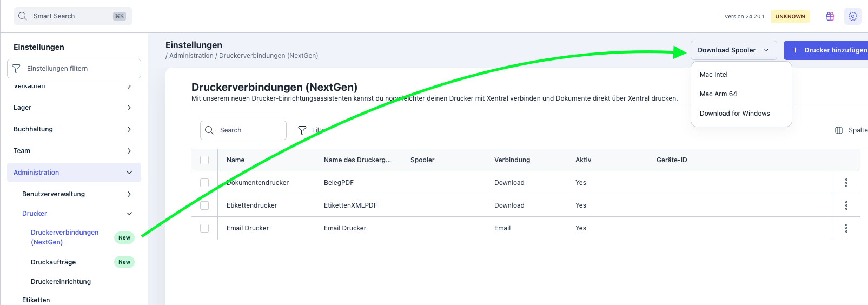Check the Etikettendrucker row checkbox
The height and width of the screenshot is (305, 868).
click(204, 205)
